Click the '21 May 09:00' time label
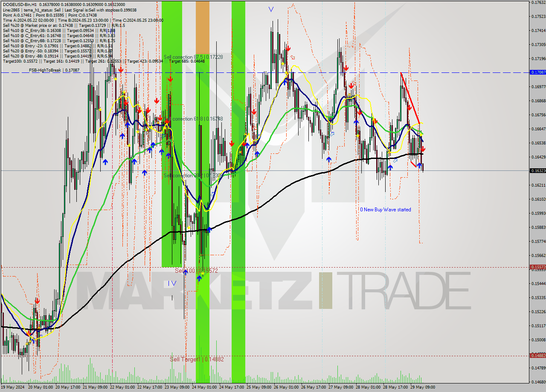Image resolution: width=546 pixels, height=392 pixels. (95, 387)
